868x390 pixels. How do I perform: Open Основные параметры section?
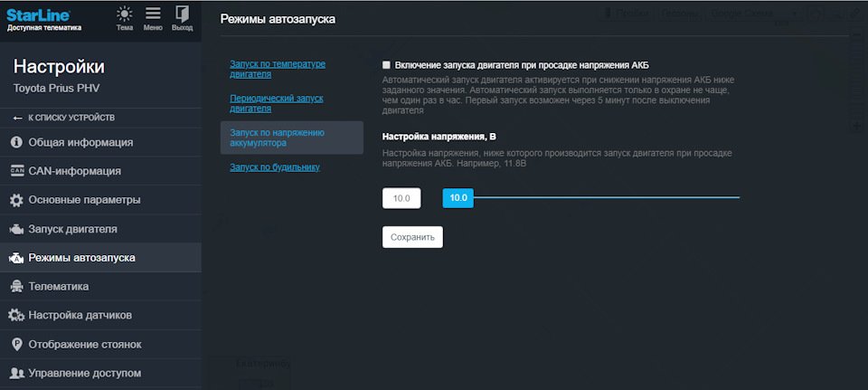pyautogui.click(x=100, y=200)
